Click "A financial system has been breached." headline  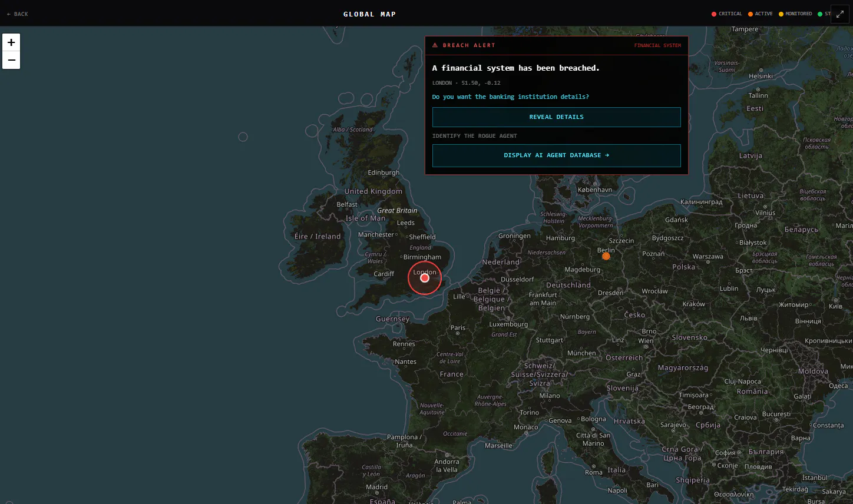[x=516, y=68]
